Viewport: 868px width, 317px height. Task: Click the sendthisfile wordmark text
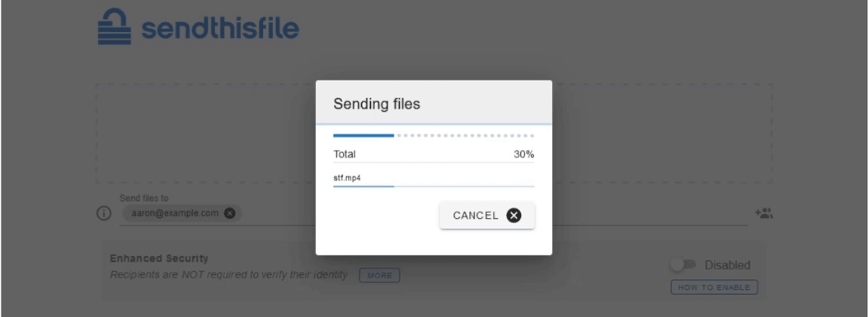point(220,28)
